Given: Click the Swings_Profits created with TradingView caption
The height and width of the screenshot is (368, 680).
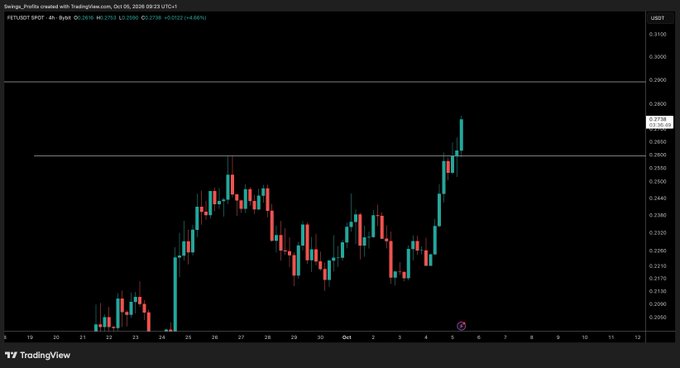Looking at the screenshot, I should coord(90,7).
